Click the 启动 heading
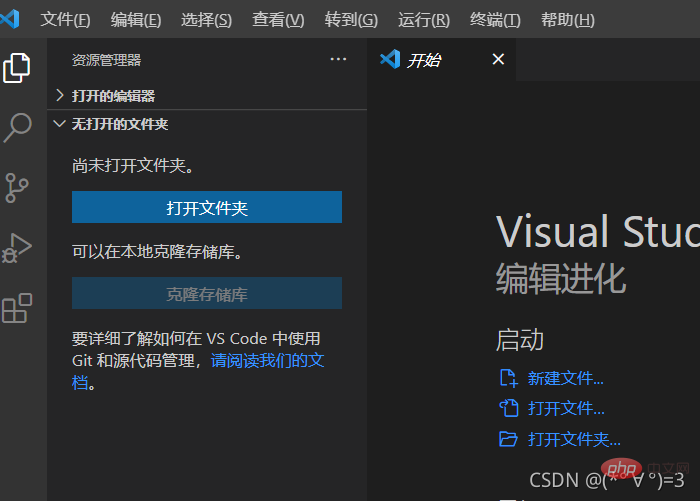This screenshot has height=501, width=700. coord(520,340)
